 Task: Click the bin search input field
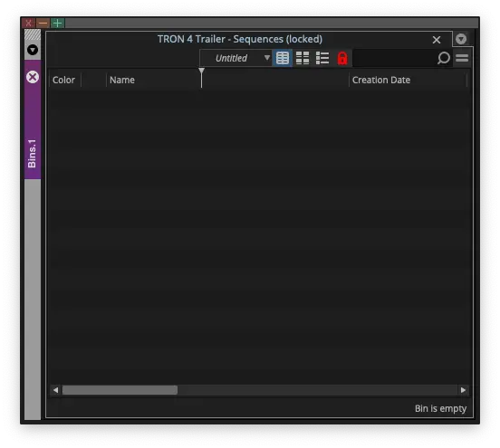[x=394, y=58]
